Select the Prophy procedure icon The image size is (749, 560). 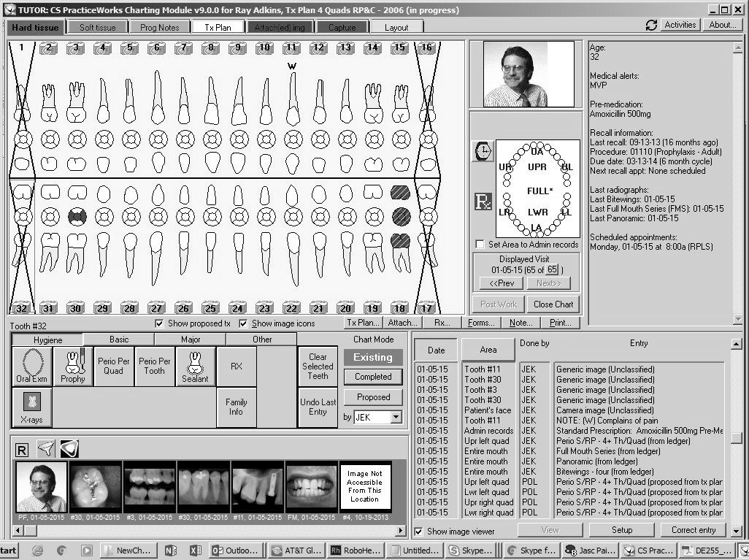pos(72,366)
